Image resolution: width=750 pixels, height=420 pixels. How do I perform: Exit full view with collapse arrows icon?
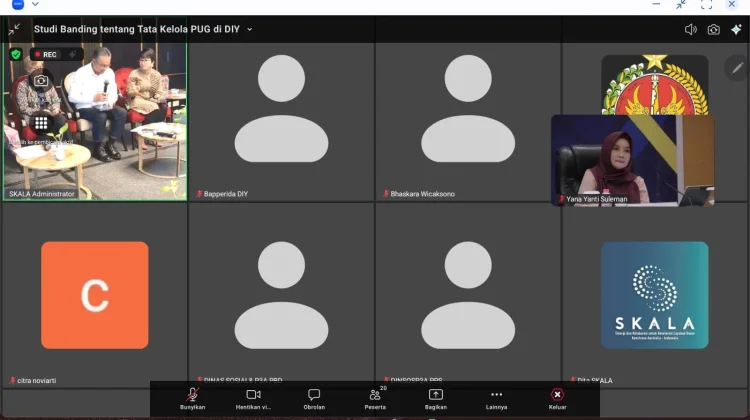point(14,29)
